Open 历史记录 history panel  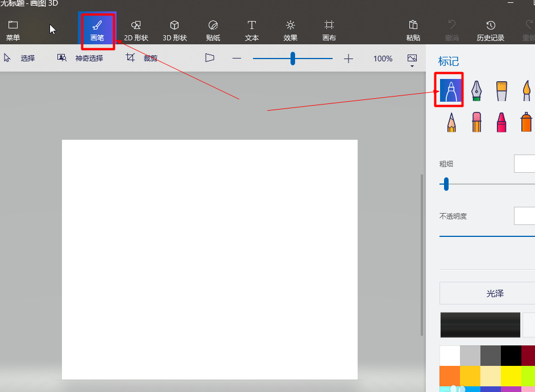point(490,31)
